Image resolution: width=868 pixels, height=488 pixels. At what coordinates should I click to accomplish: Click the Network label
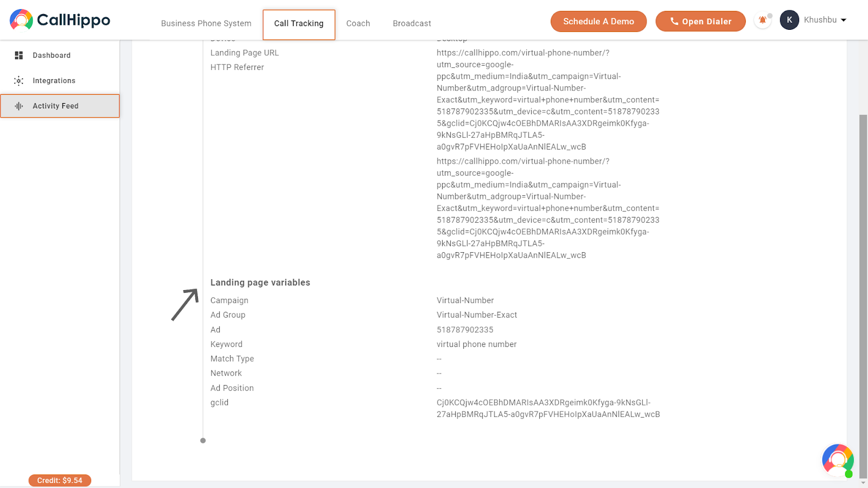[x=226, y=374]
